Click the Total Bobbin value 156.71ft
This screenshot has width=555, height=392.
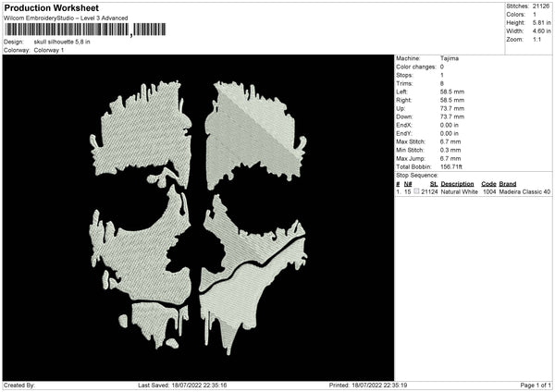point(451,167)
